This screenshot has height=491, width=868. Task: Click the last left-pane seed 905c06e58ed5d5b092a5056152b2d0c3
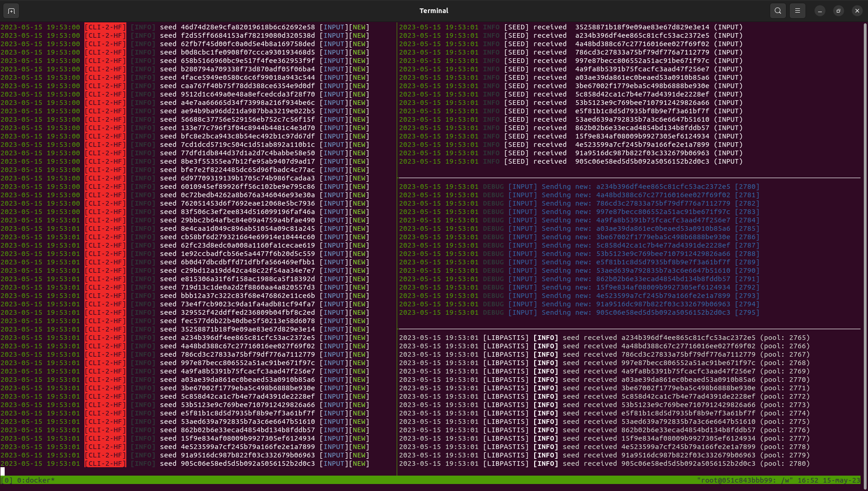pyautogui.click(x=248, y=463)
